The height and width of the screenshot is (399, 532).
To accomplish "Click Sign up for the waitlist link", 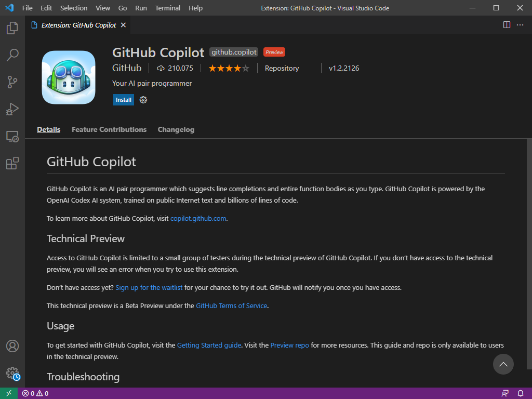I will coord(149,288).
